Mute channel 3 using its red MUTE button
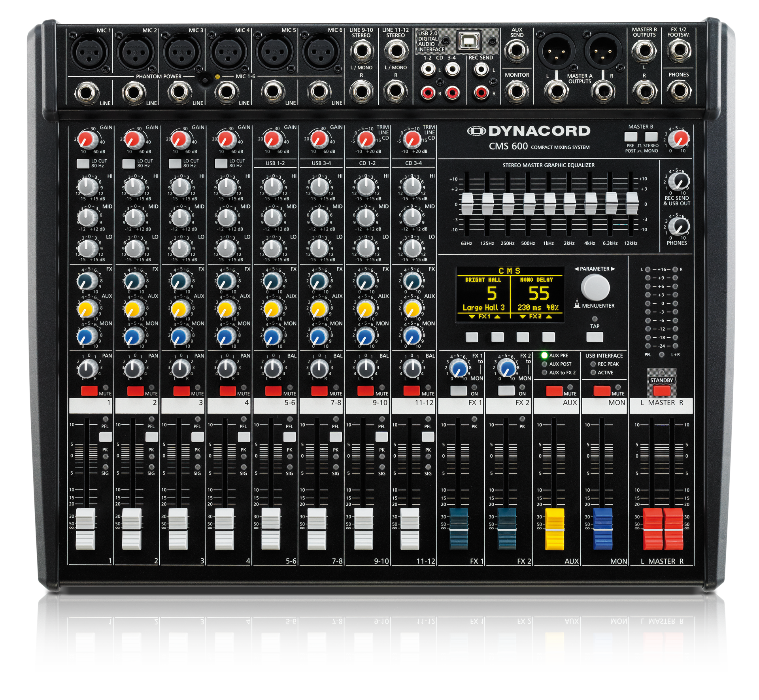 tap(181, 391)
